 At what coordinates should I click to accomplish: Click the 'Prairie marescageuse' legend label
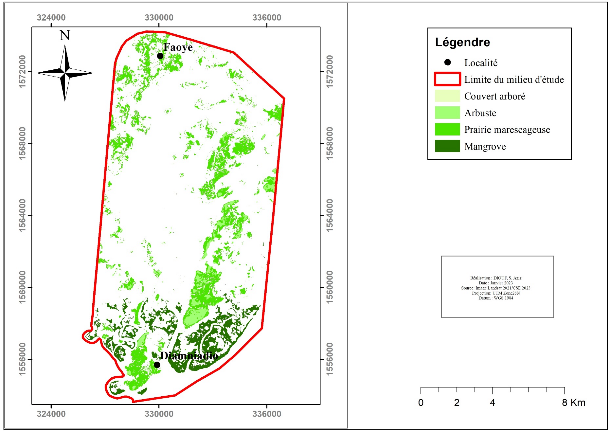pyautogui.click(x=507, y=130)
